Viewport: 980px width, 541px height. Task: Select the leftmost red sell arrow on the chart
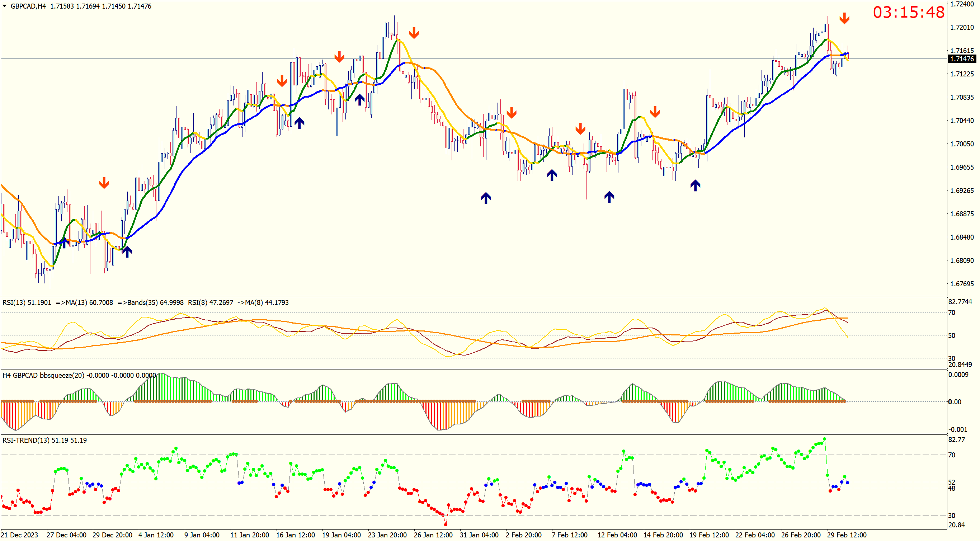[x=104, y=183]
